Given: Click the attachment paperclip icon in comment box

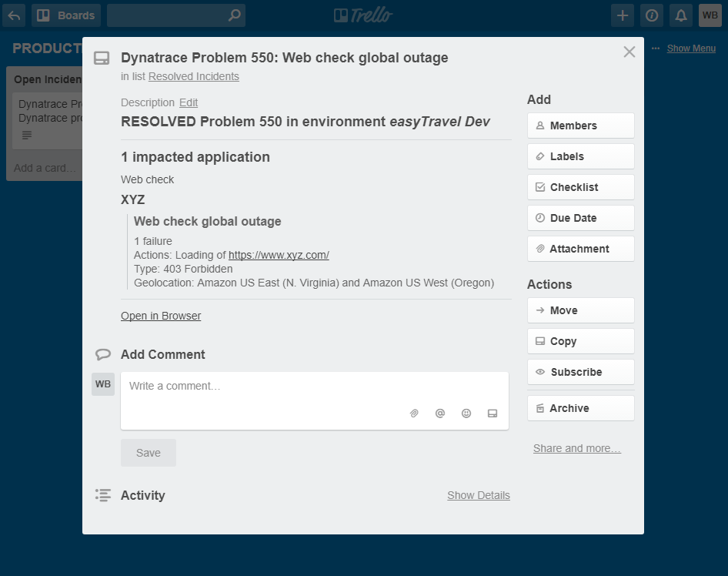Looking at the screenshot, I should [414, 413].
